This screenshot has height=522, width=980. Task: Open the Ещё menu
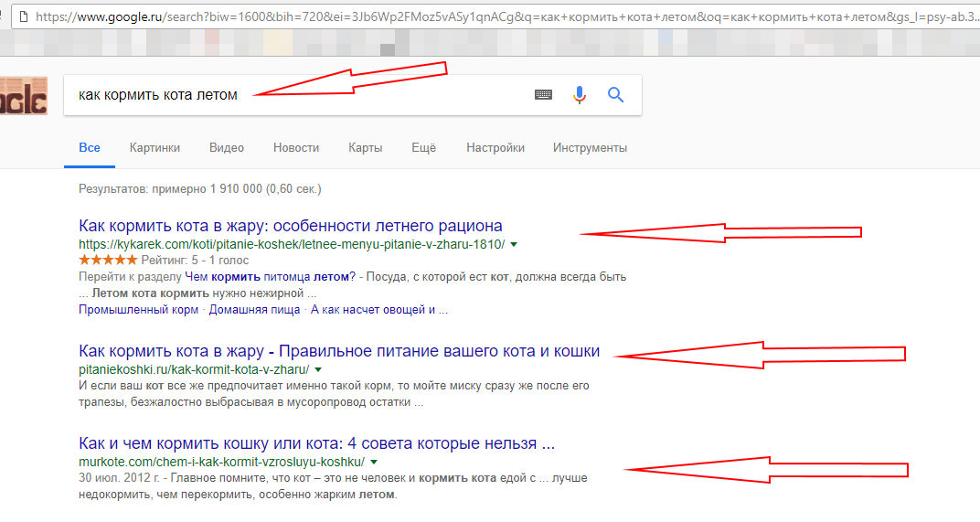(423, 148)
